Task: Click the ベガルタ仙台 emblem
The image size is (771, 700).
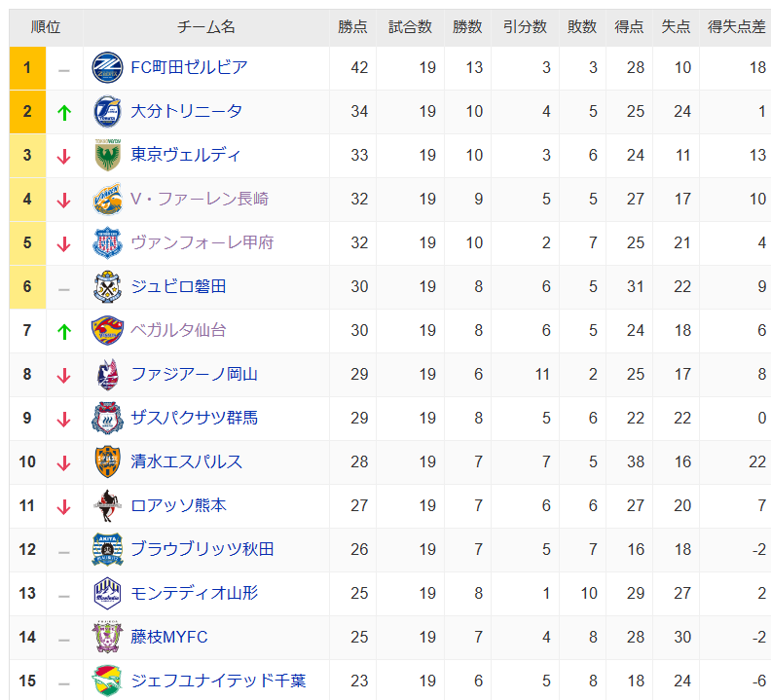Action: pos(107,331)
